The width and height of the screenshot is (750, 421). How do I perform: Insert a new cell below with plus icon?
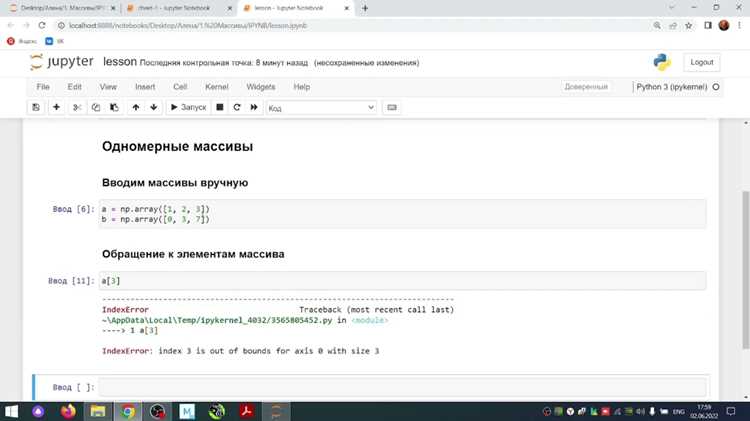[56, 108]
